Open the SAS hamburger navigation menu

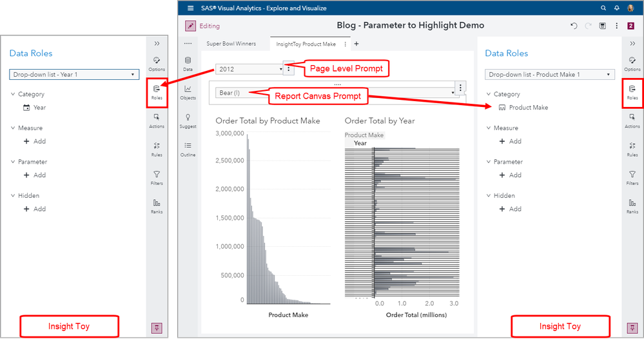(x=190, y=8)
